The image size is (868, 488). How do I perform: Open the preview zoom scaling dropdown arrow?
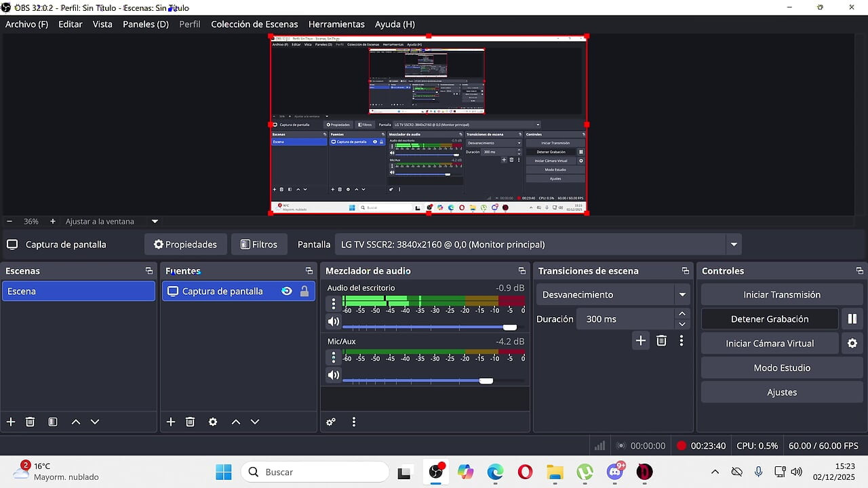coord(155,222)
